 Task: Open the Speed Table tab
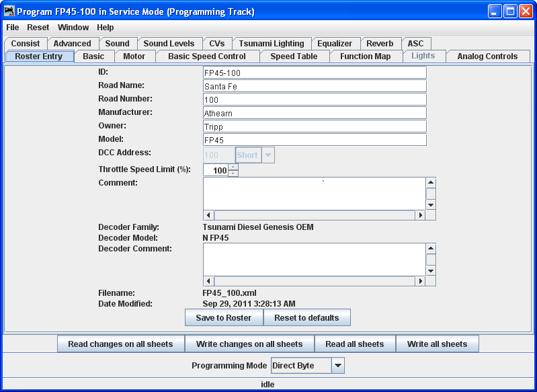pyautogui.click(x=294, y=56)
